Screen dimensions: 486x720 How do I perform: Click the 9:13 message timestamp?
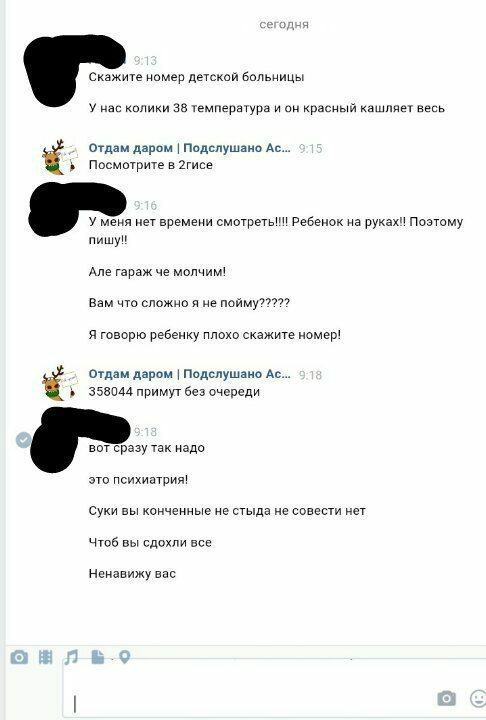(x=145, y=60)
